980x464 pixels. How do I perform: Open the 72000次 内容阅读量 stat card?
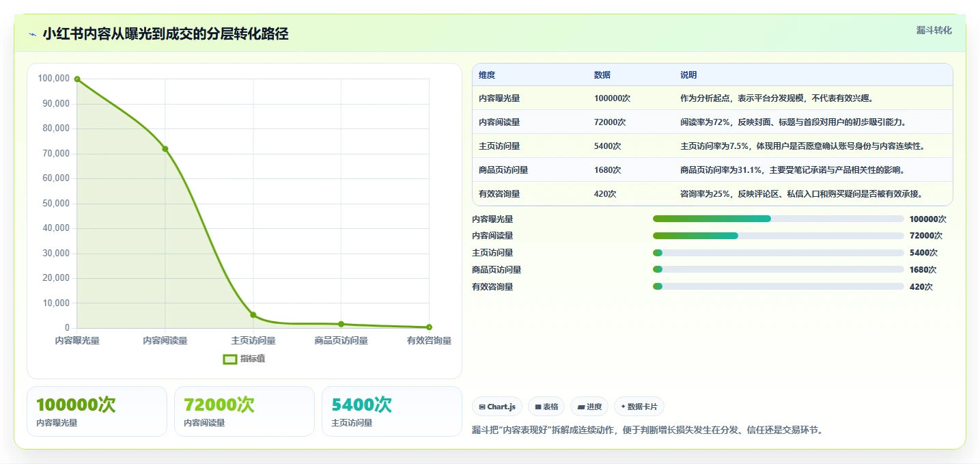[244, 411]
